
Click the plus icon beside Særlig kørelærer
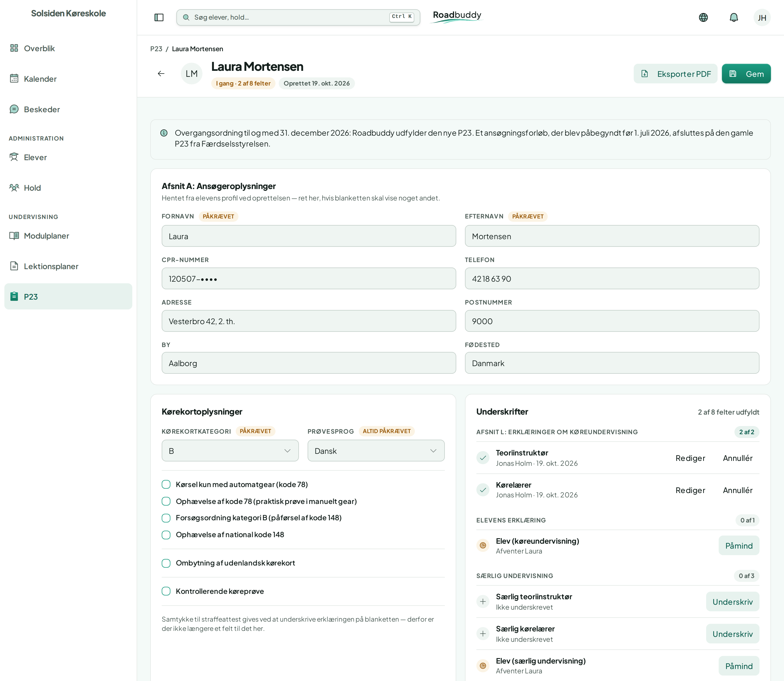click(482, 634)
